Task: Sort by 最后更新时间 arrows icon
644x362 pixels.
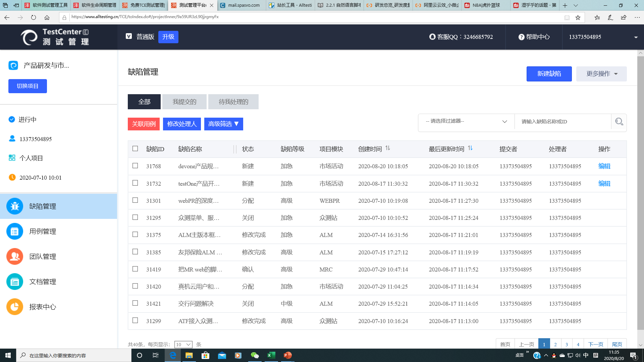Action: tap(470, 148)
